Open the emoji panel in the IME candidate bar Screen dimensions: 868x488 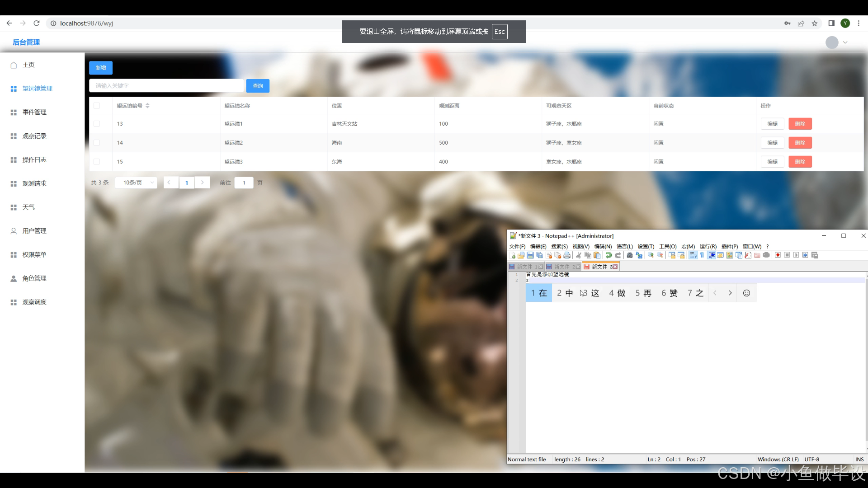746,293
